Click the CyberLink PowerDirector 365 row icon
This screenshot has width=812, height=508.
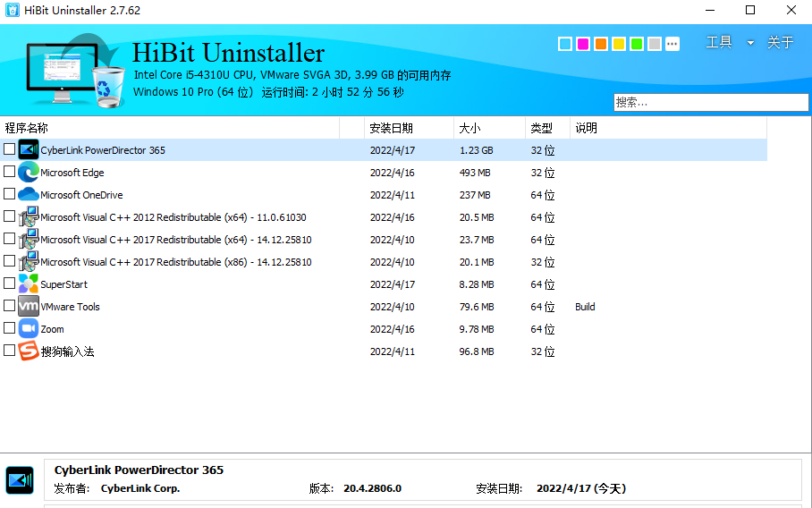tap(29, 149)
